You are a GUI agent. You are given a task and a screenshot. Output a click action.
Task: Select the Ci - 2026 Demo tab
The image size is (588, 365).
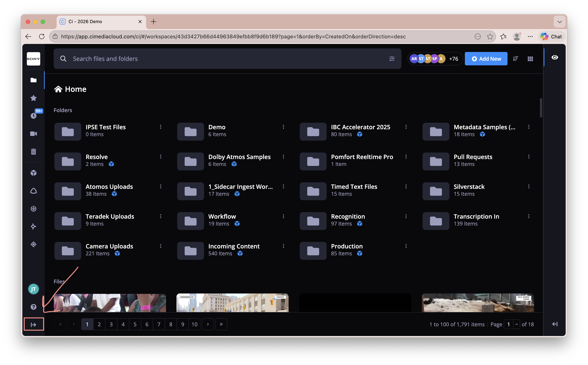click(x=101, y=21)
